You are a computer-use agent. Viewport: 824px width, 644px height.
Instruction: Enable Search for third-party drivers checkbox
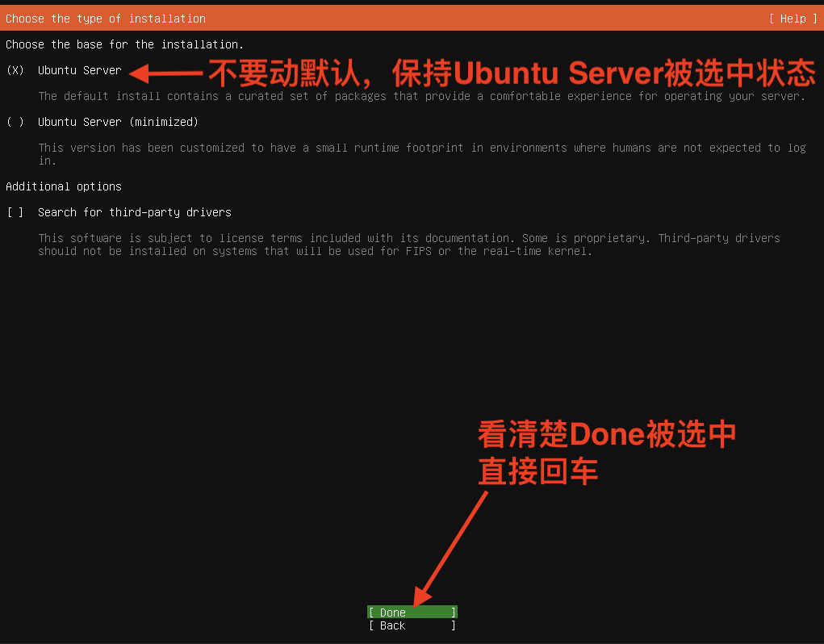tap(15, 212)
